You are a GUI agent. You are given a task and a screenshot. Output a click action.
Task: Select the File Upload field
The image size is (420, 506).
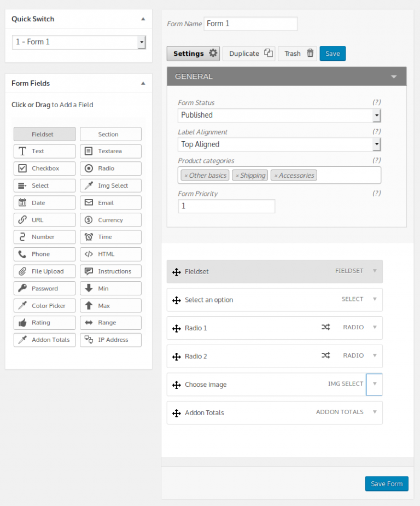(44, 271)
